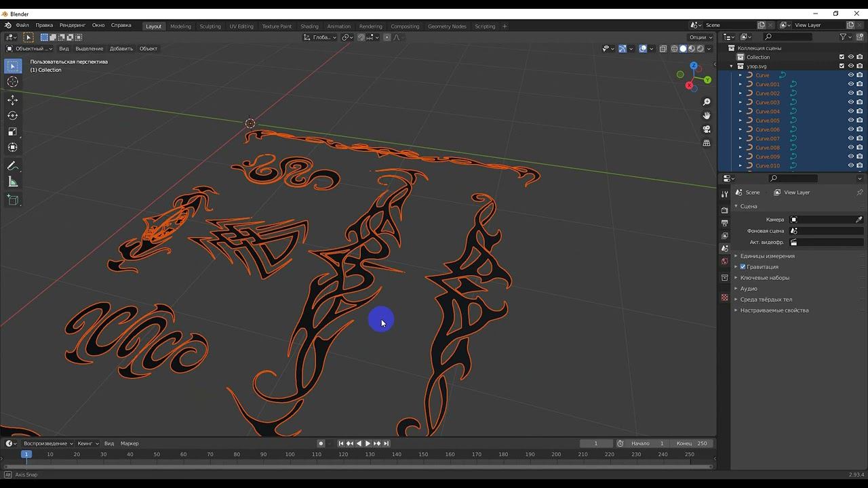868x488 pixels.
Task: Click the Добавить menu button
Action: 121,49
